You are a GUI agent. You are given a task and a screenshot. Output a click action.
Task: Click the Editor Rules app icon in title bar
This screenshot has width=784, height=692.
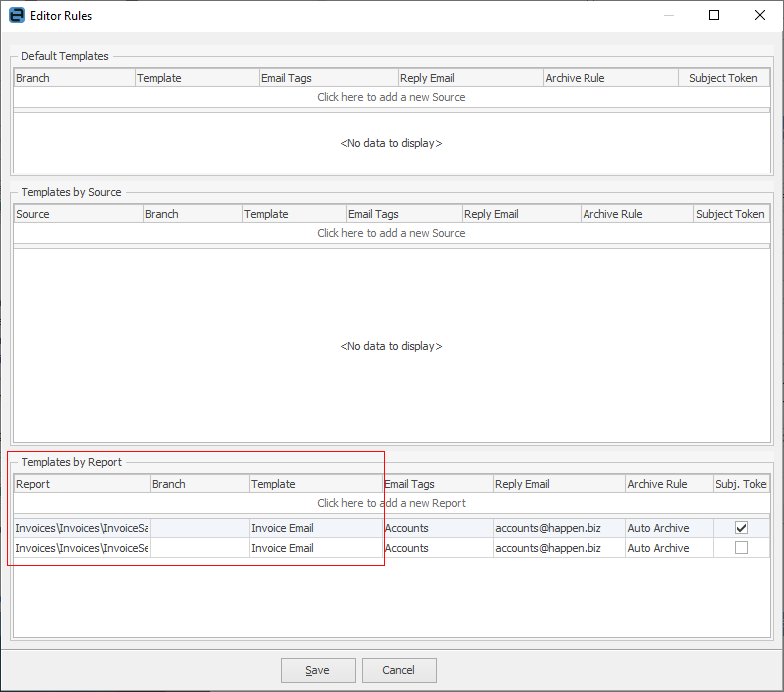(16, 16)
